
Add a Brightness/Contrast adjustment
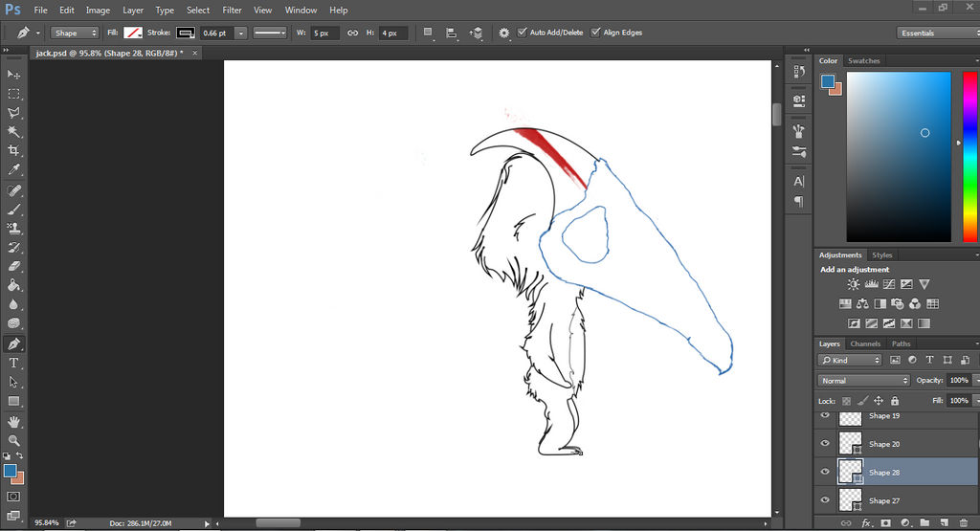pyautogui.click(x=853, y=284)
